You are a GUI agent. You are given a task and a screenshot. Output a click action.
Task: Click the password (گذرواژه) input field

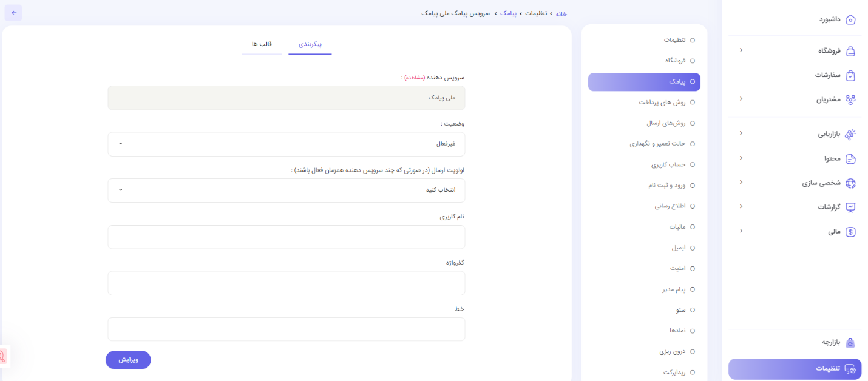[286, 283]
